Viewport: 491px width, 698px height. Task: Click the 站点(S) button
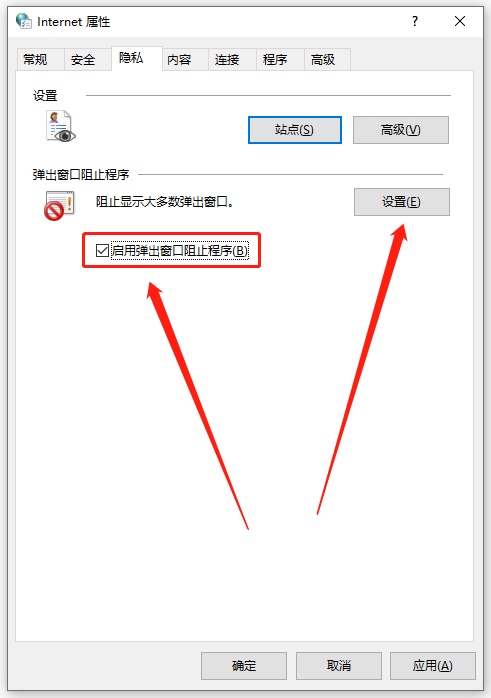pyautogui.click(x=295, y=130)
